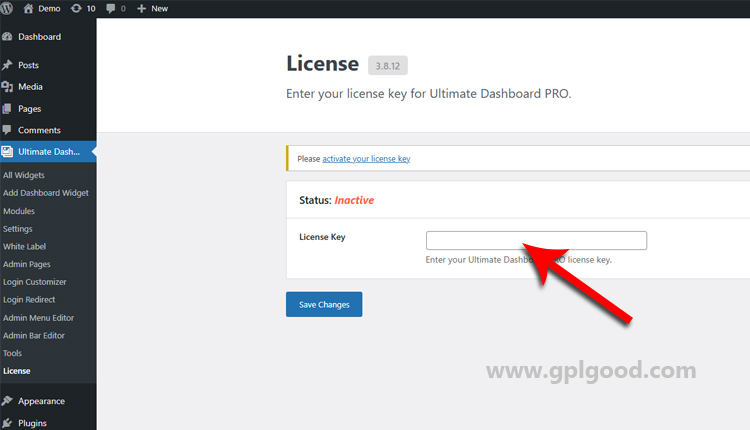Focus the License Key input field

tap(536, 240)
